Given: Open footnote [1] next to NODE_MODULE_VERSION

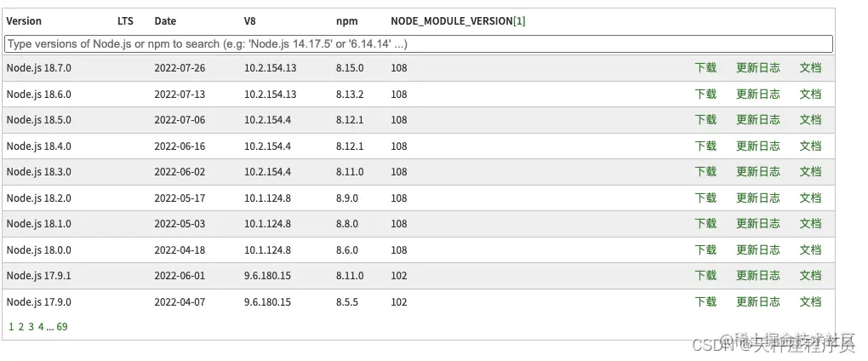Looking at the screenshot, I should click(x=519, y=21).
